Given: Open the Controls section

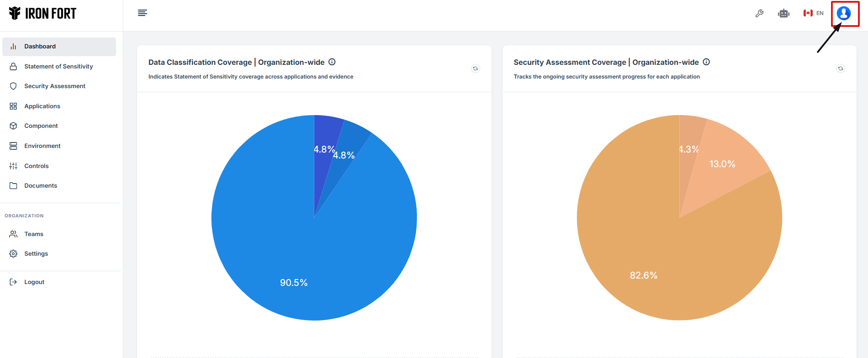Looking at the screenshot, I should (x=37, y=166).
